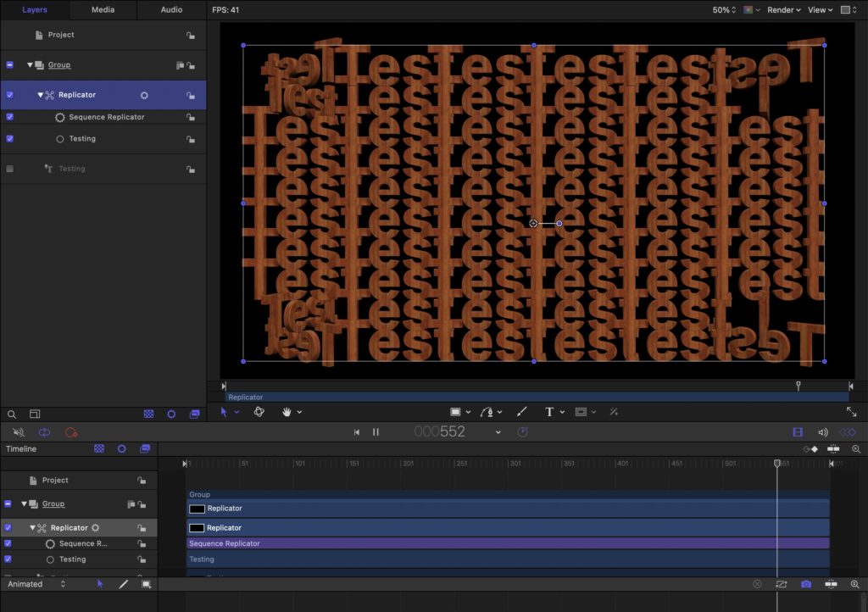
Task: Click the Take Curve Snapshot camera icon
Action: pos(806,584)
